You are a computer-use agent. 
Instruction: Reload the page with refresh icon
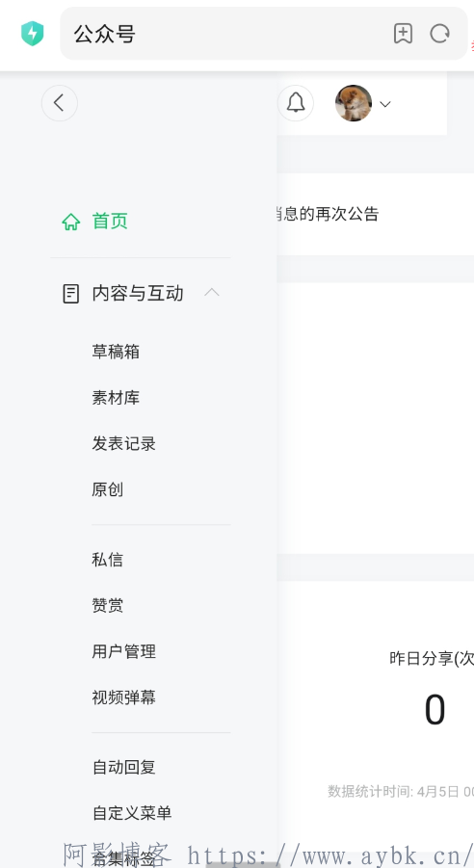point(439,34)
